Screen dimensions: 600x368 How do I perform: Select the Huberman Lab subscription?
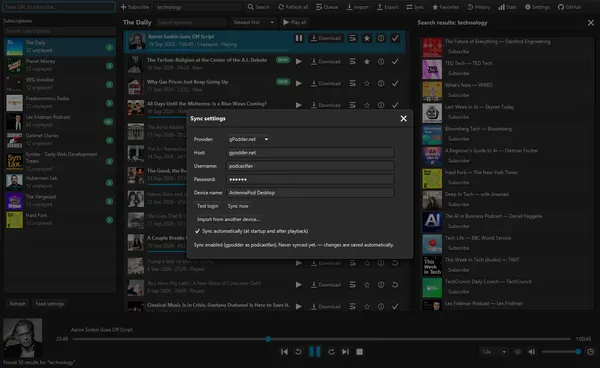[60, 182]
